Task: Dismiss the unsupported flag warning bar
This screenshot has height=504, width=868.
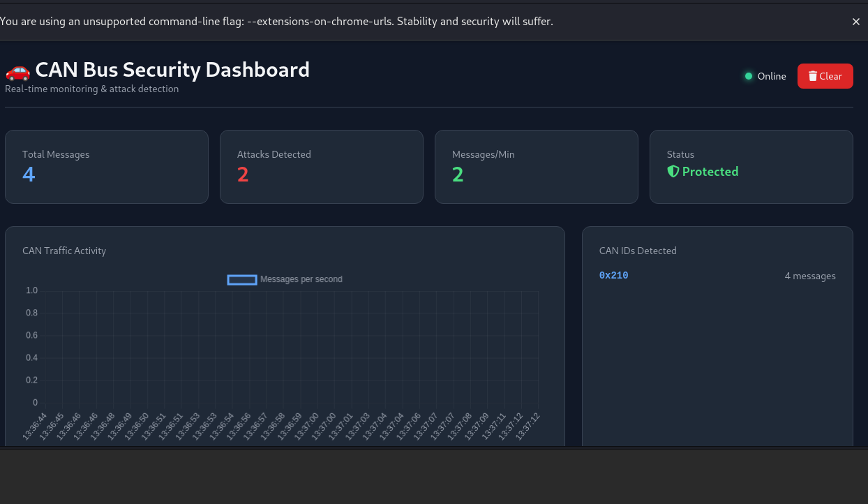Action: click(x=856, y=22)
